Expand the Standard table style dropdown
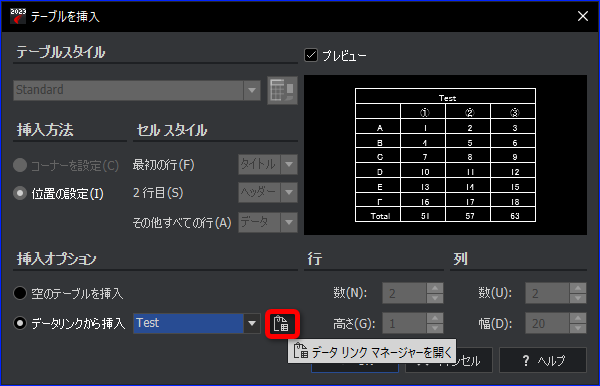Image resolution: width=600 pixels, height=386 pixels. [252, 91]
